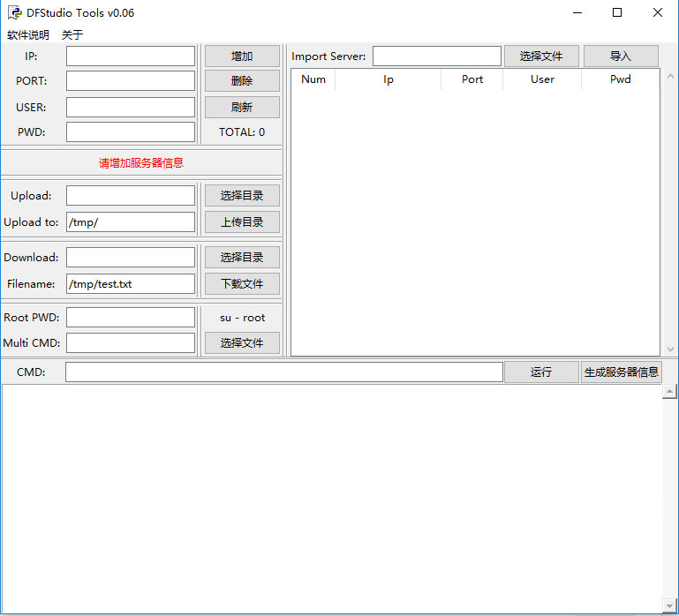Click inside the output text area
The height and width of the screenshot is (616, 679).
332,499
